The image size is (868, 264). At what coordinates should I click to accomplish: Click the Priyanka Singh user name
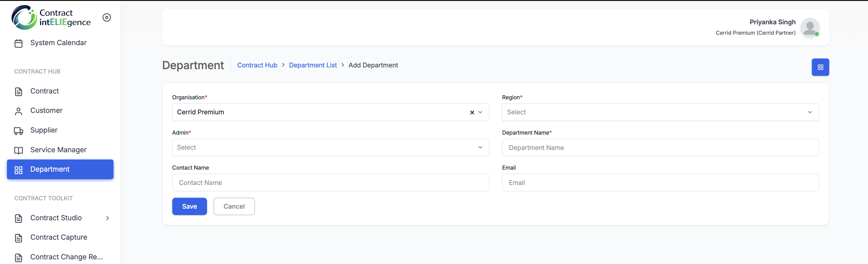click(x=772, y=22)
